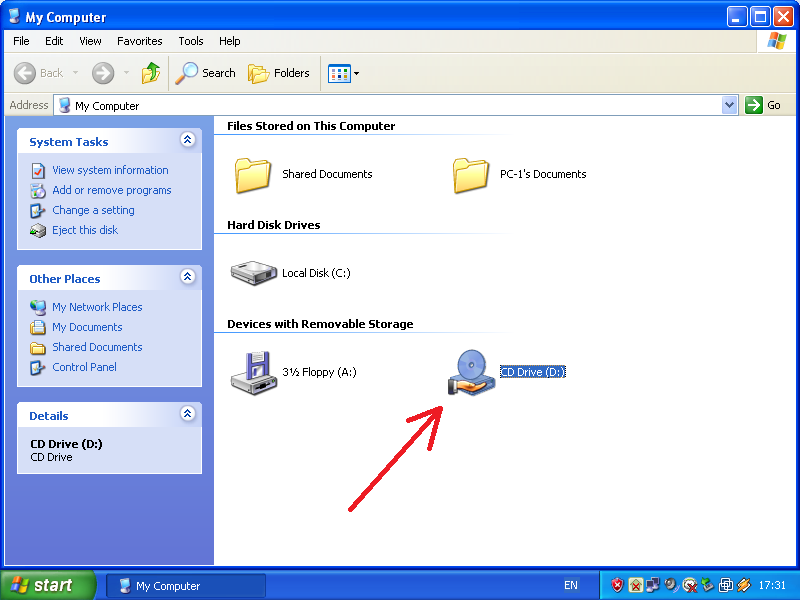Go up one level with the Up folder icon
The width and height of the screenshot is (800, 600).
151,73
